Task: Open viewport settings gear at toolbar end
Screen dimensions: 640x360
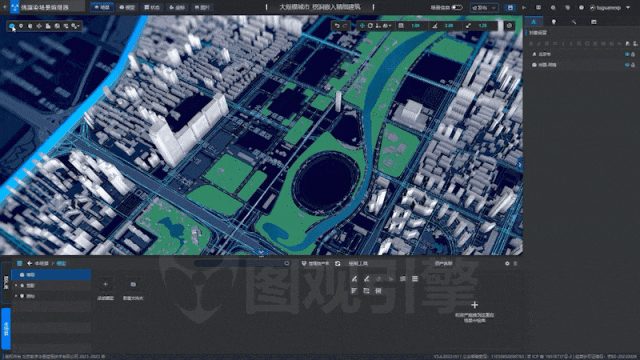Action: point(509,26)
